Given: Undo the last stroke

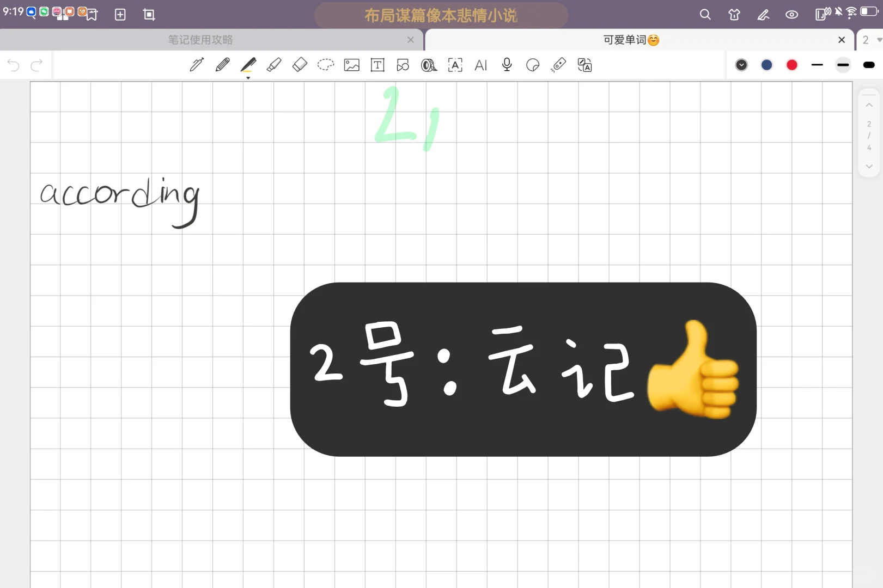Looking at the screenshot, I should coord(14,66).
